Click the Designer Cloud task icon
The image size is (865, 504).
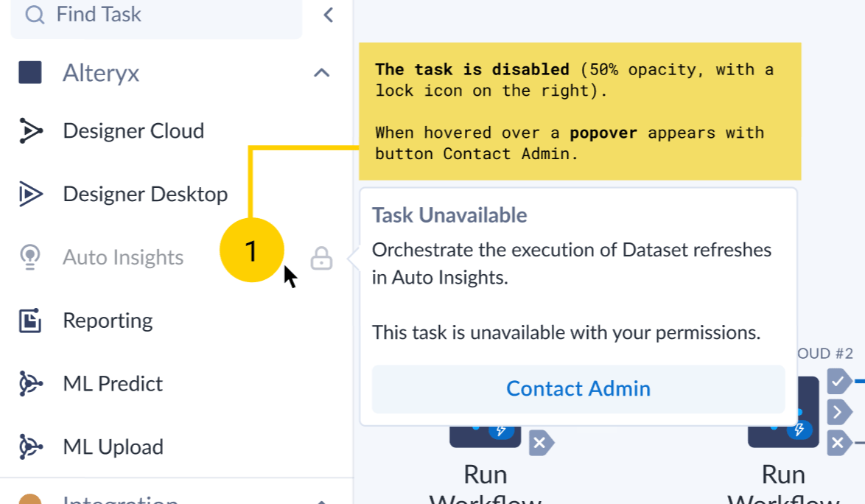tap(30, 131)
